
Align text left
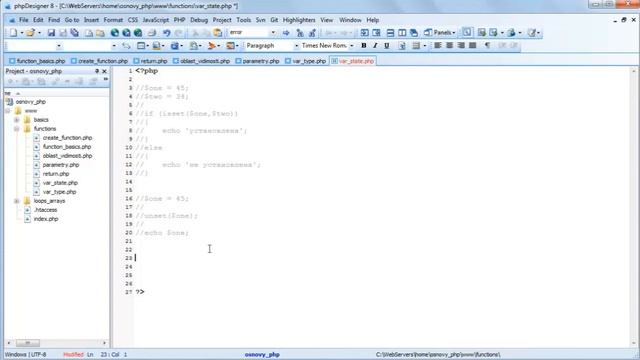438,46
